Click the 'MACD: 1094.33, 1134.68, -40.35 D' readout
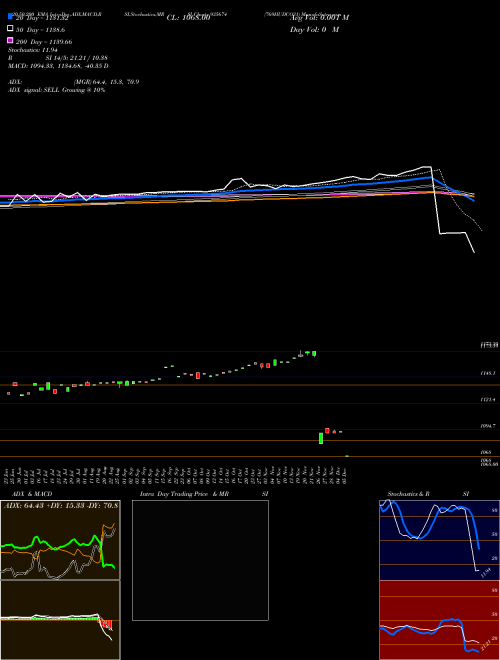Viewport: 500px width, 660px height. point(58,66)
